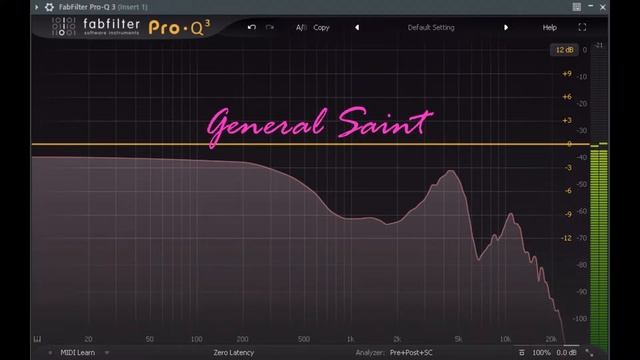This screenshot has height=360, width=640.
Task: Load the previous preset arrow
Action: point(357,27)
